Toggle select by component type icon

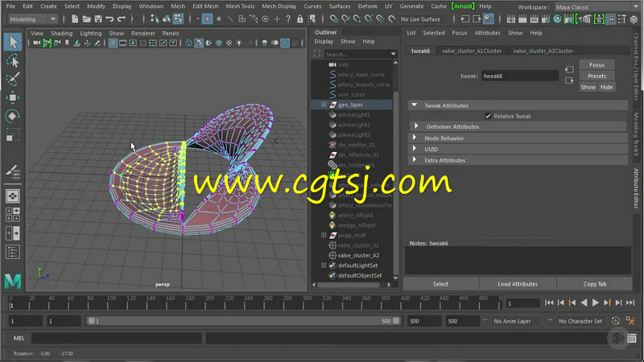(x=178, y=19)
